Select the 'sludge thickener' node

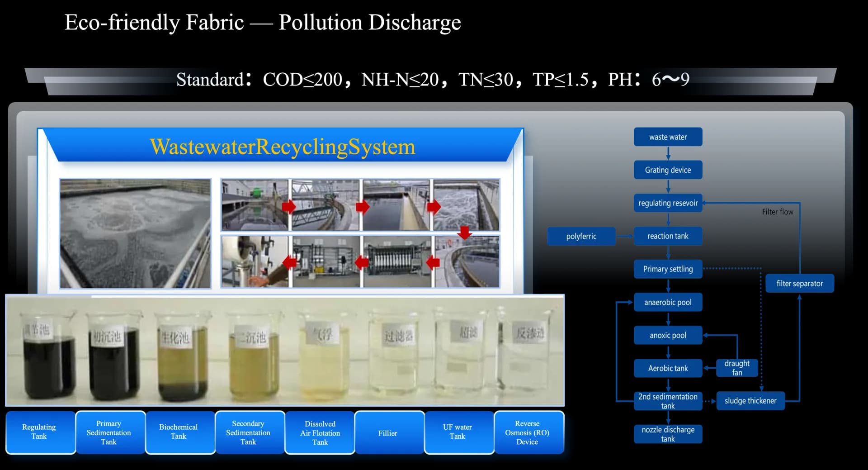[x=750, y=400]
